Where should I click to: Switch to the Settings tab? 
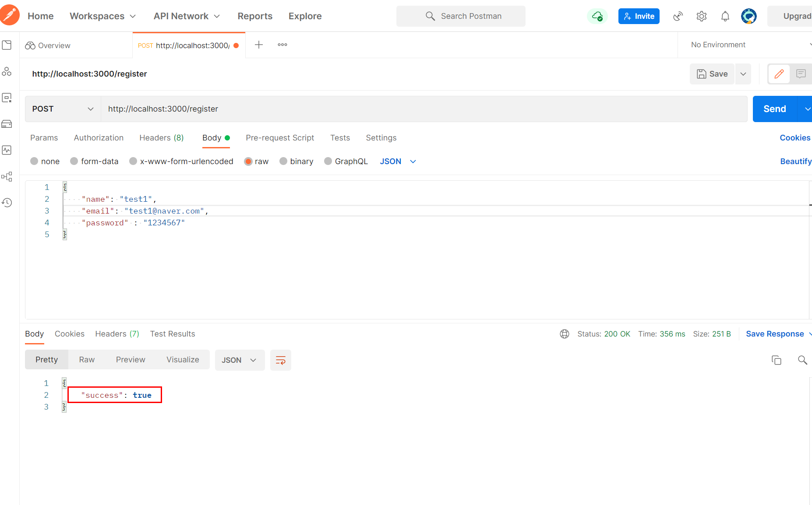pyautogui.click(x=381, y=138)
